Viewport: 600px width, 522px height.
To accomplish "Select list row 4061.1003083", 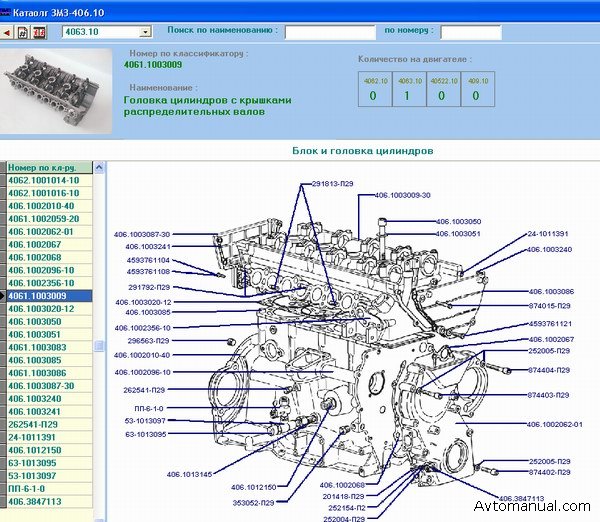I will pos(49,347).
